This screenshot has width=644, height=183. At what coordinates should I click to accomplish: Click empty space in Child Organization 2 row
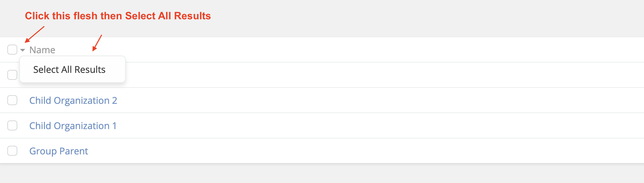[x=366, y=100]
